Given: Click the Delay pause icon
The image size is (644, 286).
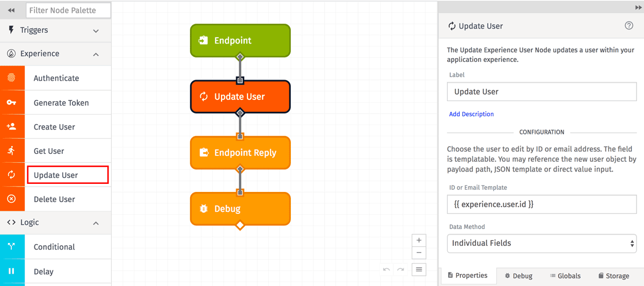Looking at the screenshot, I should tap(12, 271).
